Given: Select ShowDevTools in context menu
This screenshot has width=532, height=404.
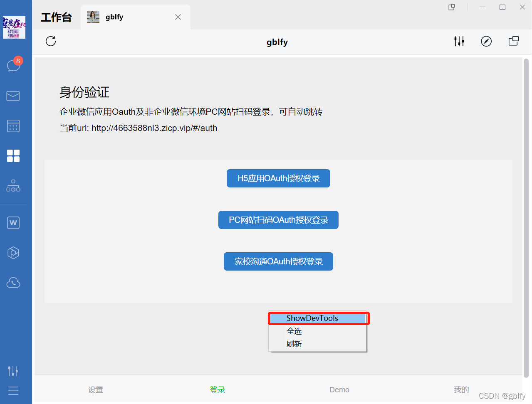Looking at the screenshot, I should pyautogui.click(x=318, y=318).
